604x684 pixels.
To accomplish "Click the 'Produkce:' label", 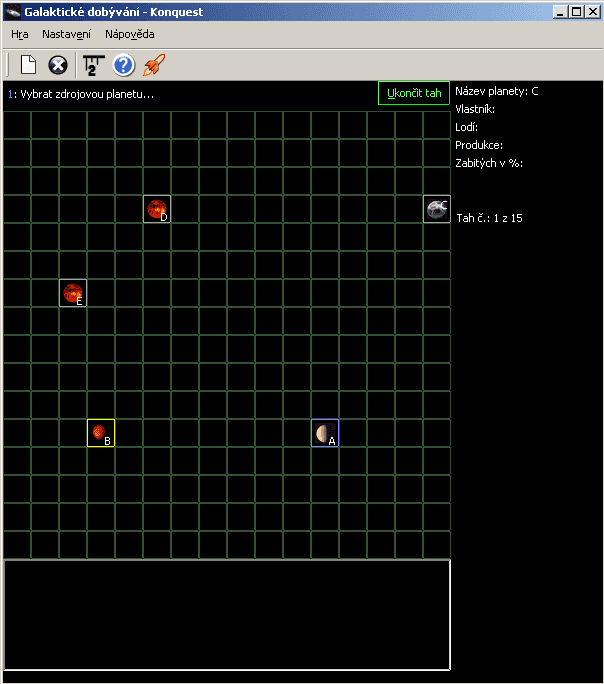I will click(x=479, y=145).
